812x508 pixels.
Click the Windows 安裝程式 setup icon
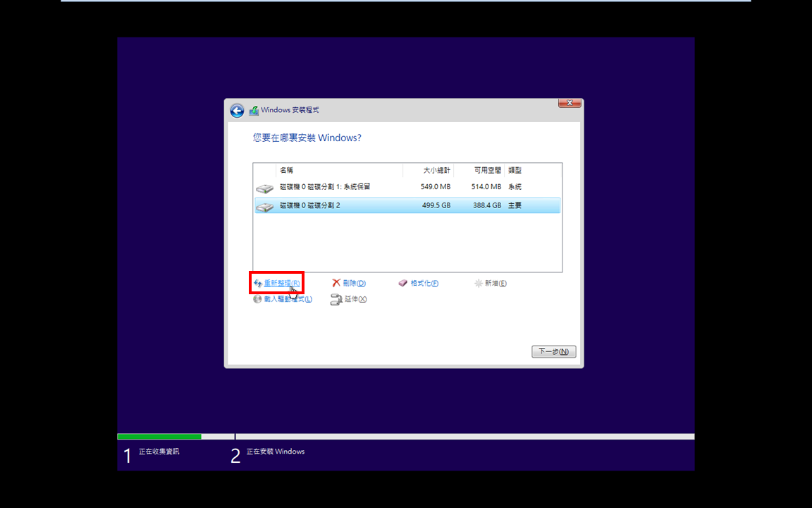tap(254, 110)
